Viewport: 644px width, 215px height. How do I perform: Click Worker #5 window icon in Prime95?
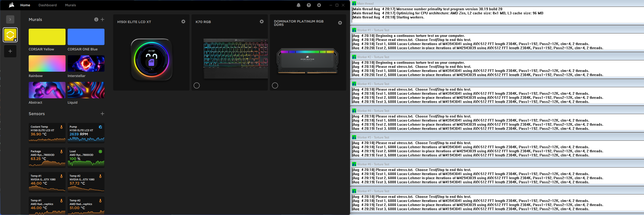point(354,137)
